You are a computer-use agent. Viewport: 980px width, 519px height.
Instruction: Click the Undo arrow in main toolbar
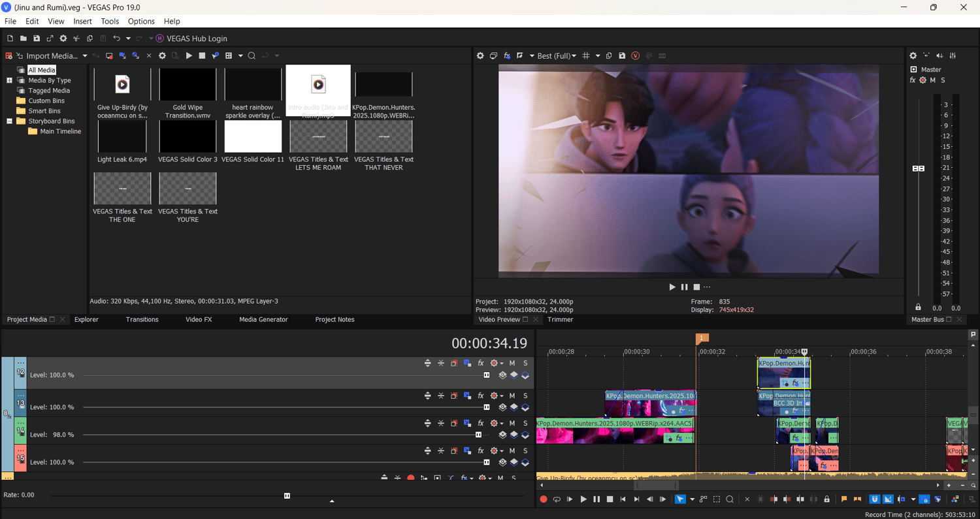[116, 39]
